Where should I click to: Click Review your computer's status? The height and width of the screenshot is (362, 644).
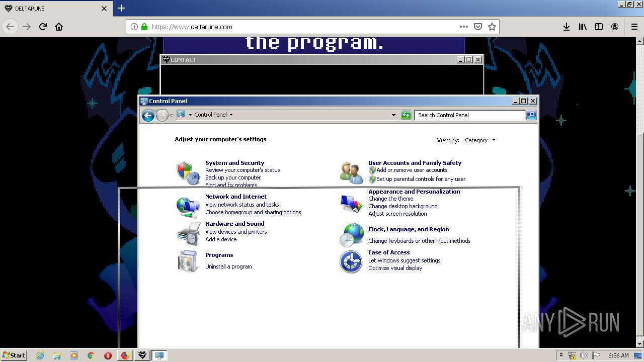click(243, 170)
